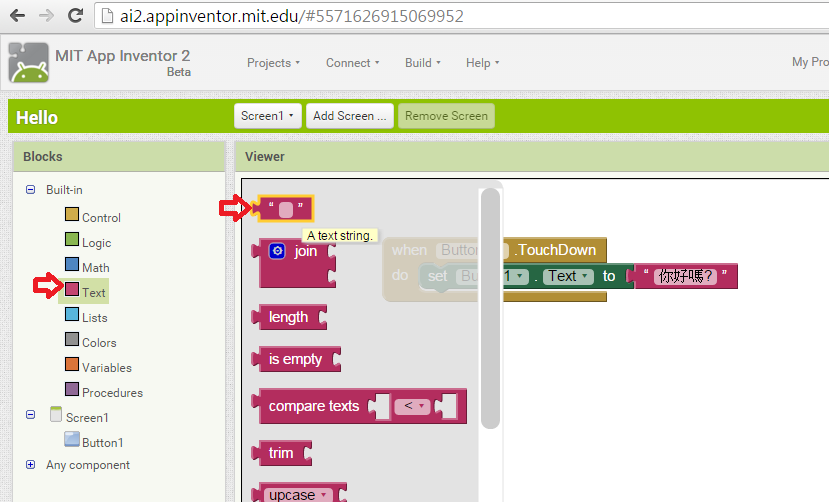Click the Viewer panel heading

click(264, 156)
